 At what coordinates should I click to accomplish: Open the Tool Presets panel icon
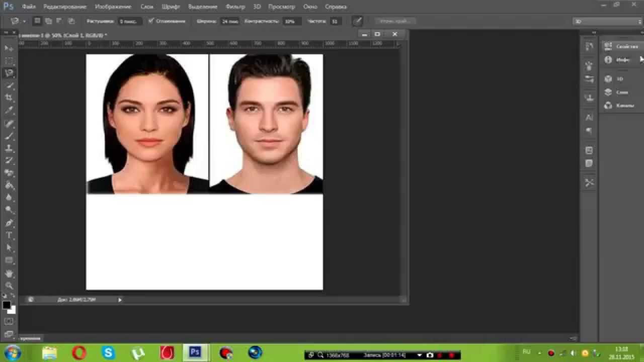589,183
